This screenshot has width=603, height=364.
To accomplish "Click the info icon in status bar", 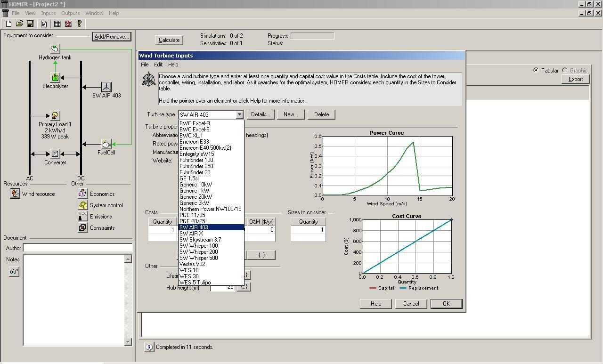I will pos(149,347).
